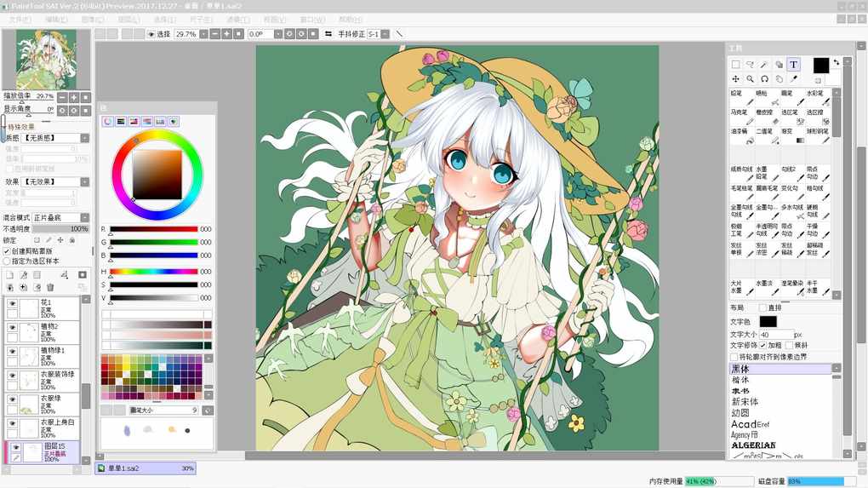Select the shape tool next to Text

[779, 65]
